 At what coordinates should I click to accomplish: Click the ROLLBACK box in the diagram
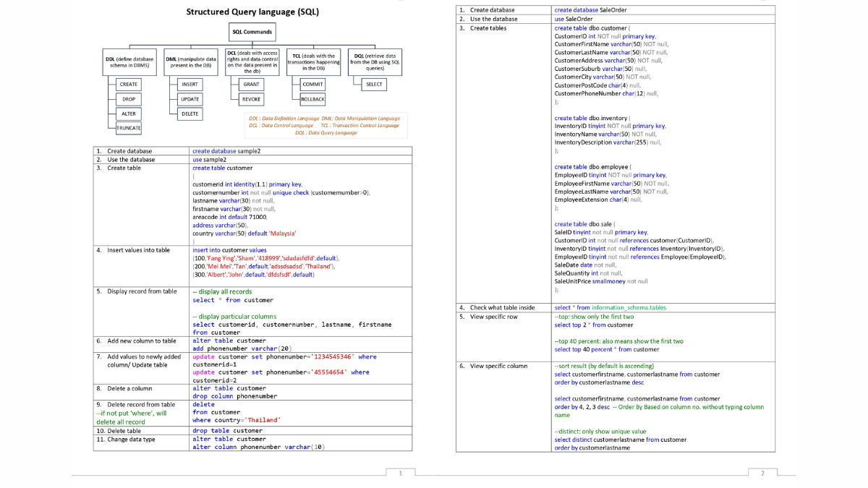pos(313,99)
